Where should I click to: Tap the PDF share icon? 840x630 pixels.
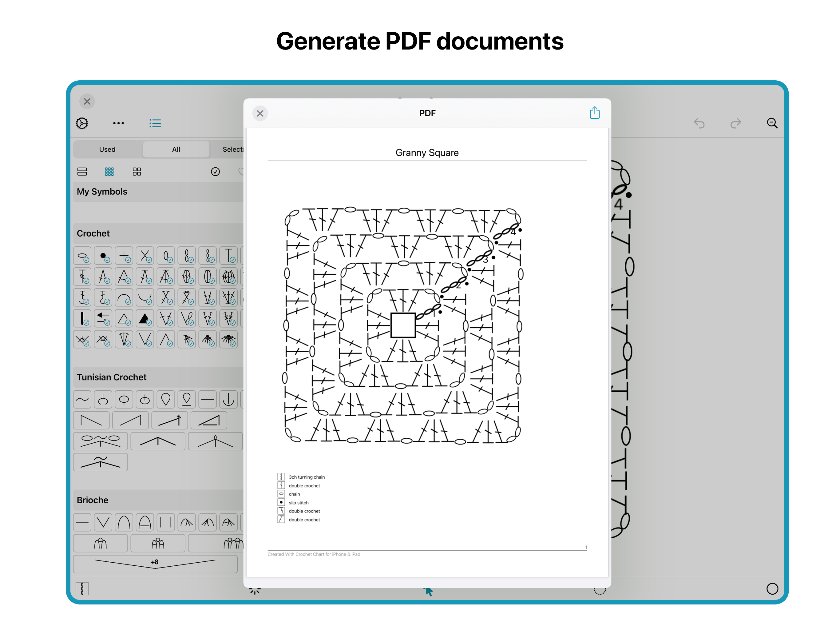coord(594,113)
